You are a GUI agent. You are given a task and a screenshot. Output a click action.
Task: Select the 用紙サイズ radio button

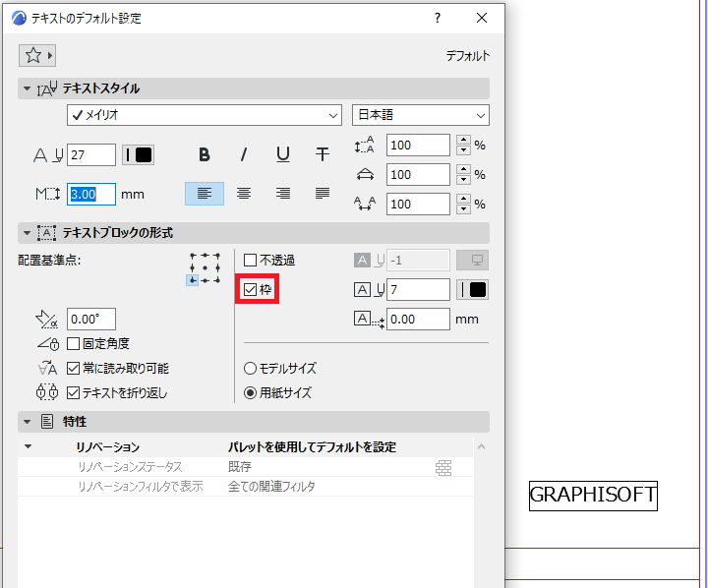250,392
